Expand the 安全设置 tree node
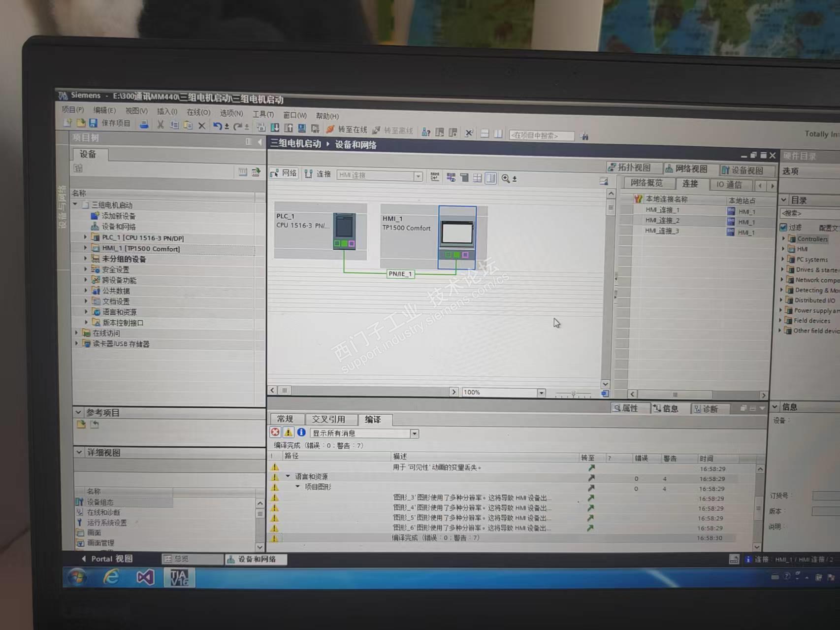The width and height of the screenshot is (840, 630). (86, 269)
